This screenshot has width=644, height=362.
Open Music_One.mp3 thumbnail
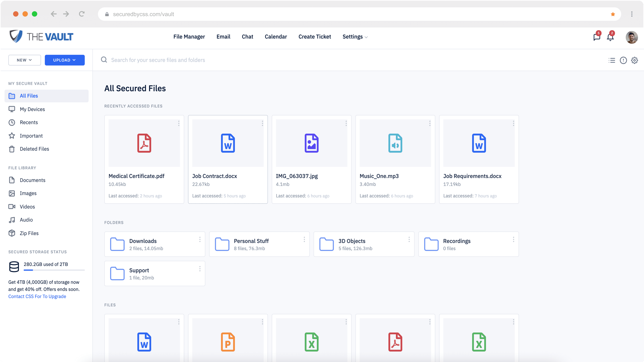pos(395,143)
